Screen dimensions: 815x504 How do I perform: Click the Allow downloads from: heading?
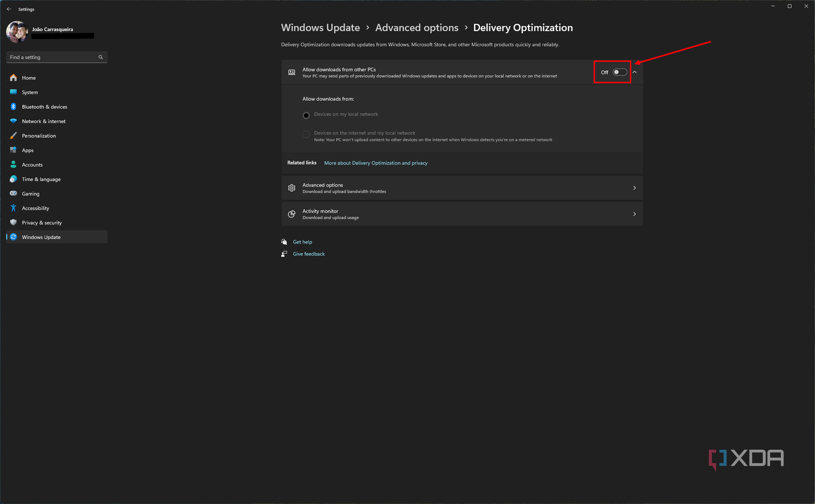click(x=328, y=99)
